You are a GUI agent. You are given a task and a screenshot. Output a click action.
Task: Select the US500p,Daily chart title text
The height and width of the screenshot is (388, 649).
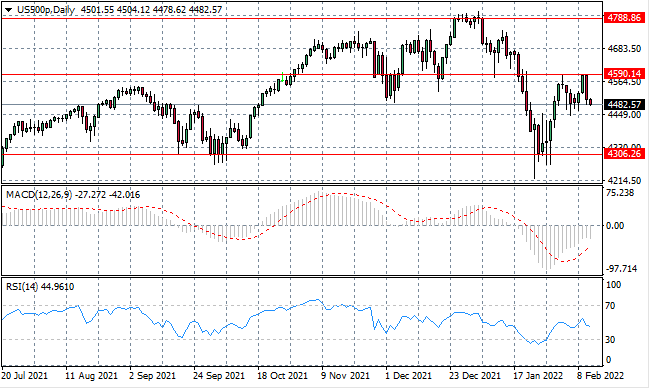tap(46, 10)
